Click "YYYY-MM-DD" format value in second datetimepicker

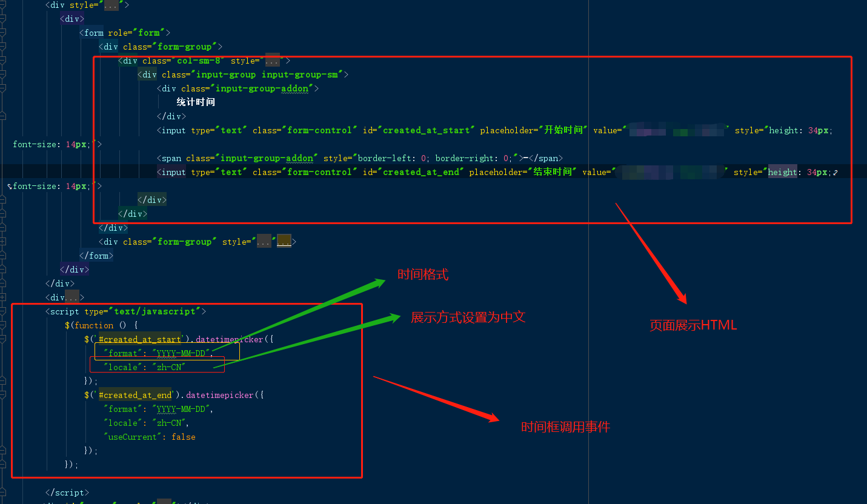181,409
